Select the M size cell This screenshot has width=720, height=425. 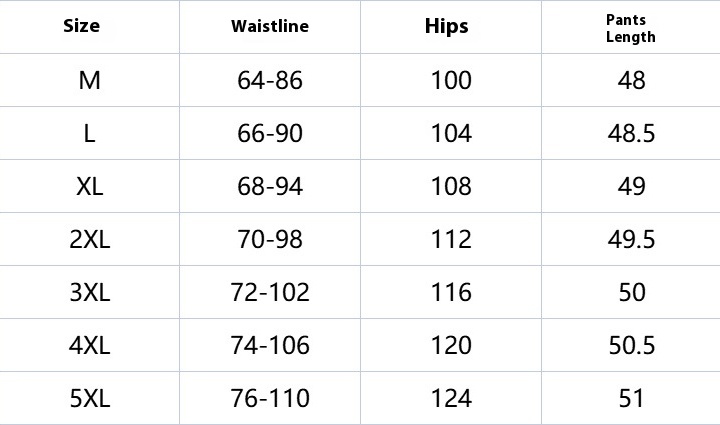coord(89,80)
